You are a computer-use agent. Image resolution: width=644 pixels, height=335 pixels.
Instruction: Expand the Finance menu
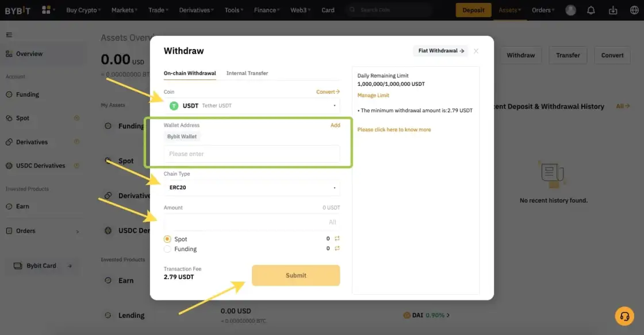(267, 10)
